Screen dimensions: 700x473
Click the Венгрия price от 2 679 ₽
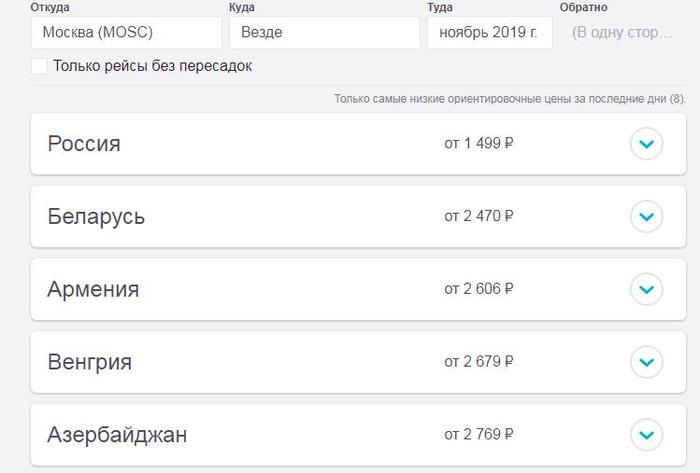pyautogui.click(x=479, y=362)
